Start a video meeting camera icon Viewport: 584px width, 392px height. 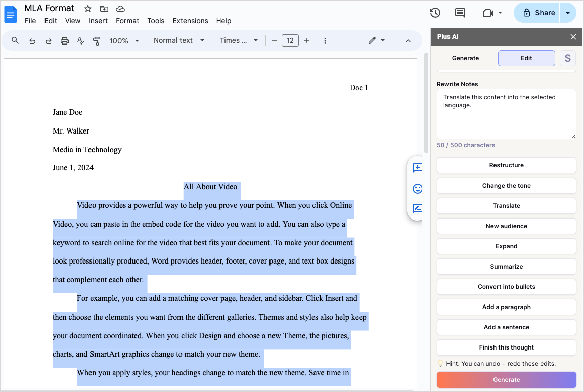(x=488, y=13)
